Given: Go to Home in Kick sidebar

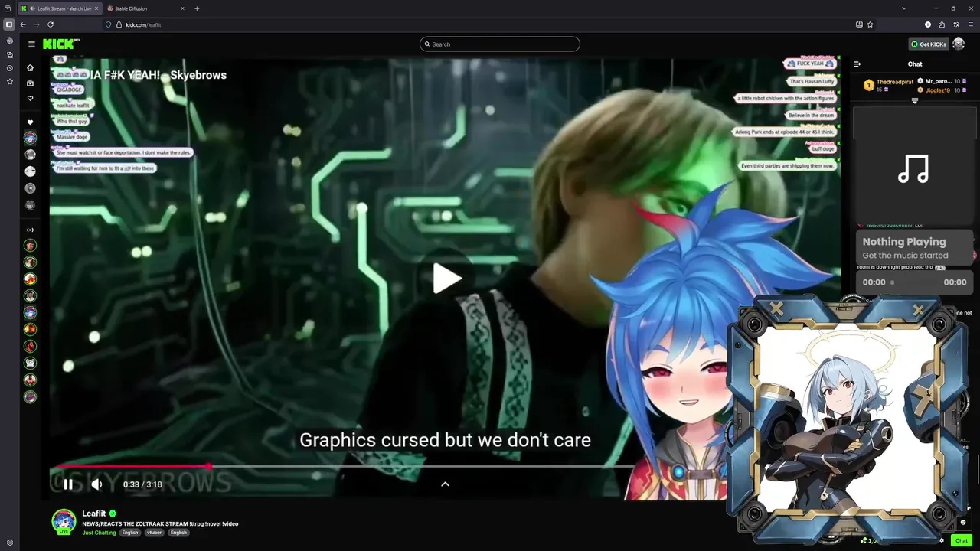Looking at the screenshot, I should (x=30, y=67).
